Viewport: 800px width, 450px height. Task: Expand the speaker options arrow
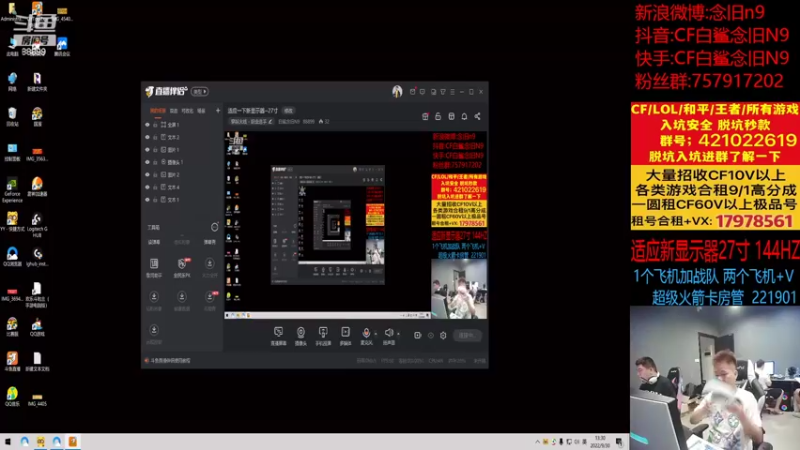pyautogui.click(x=398, y=334)
